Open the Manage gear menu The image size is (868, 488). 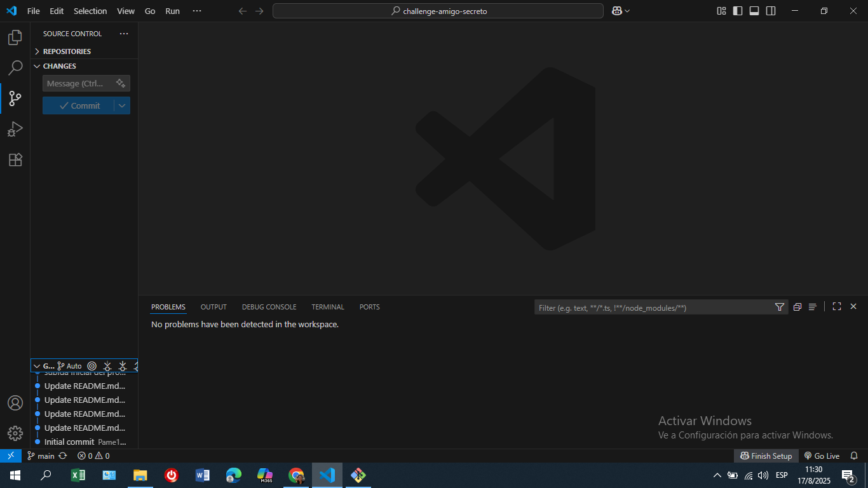(x=15, y=433)
